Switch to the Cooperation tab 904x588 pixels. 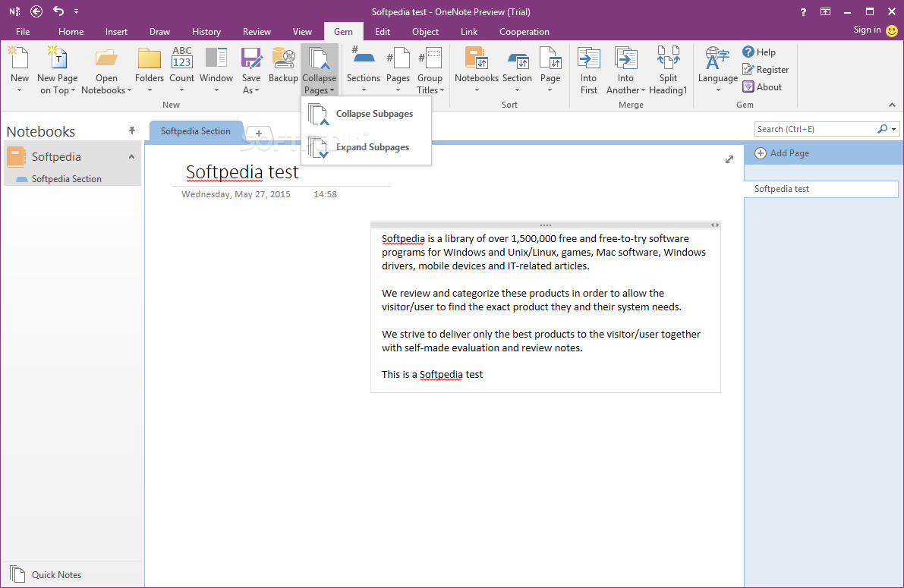click(x=524, y=32)
